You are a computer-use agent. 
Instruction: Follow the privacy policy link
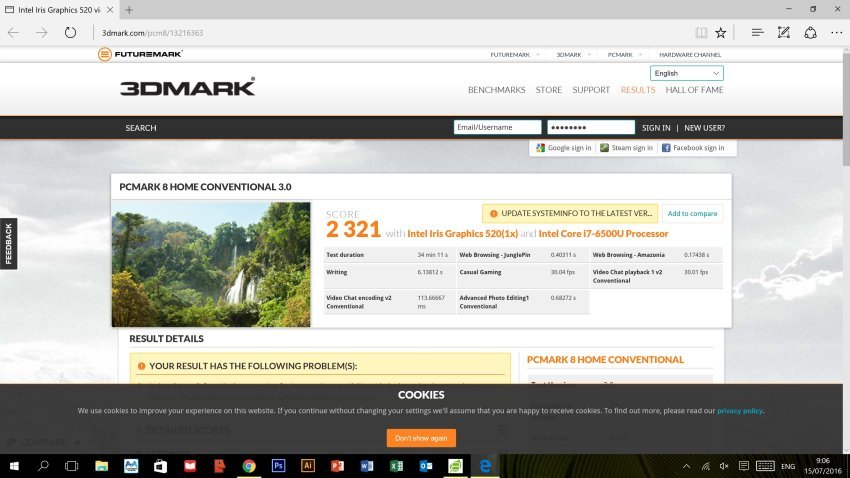pyautogui.click(x=739, y=411)
